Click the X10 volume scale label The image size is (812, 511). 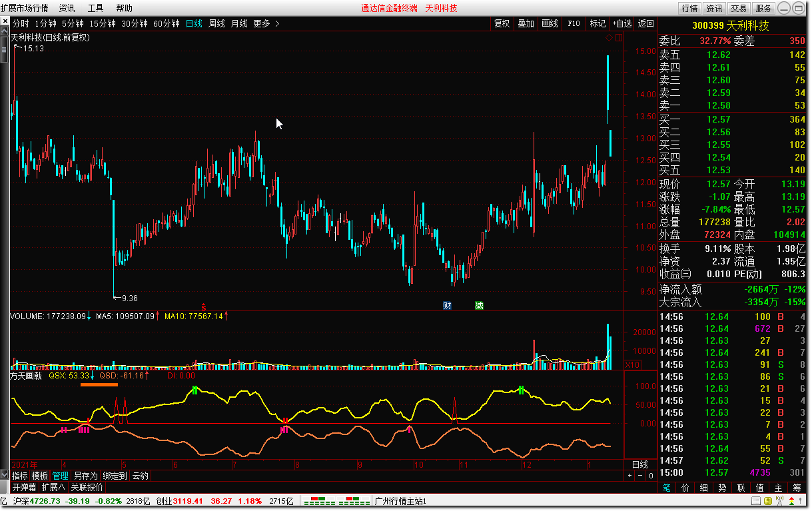pos(631,364)
